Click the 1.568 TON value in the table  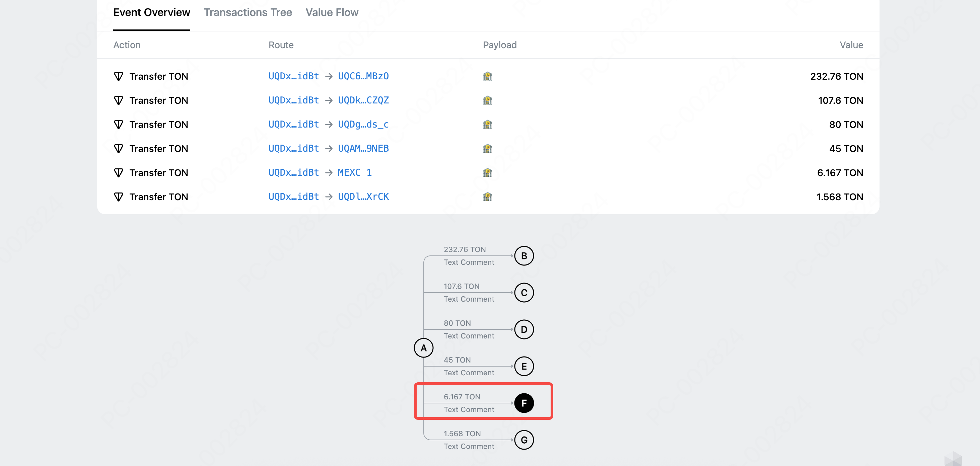(840, 197)
